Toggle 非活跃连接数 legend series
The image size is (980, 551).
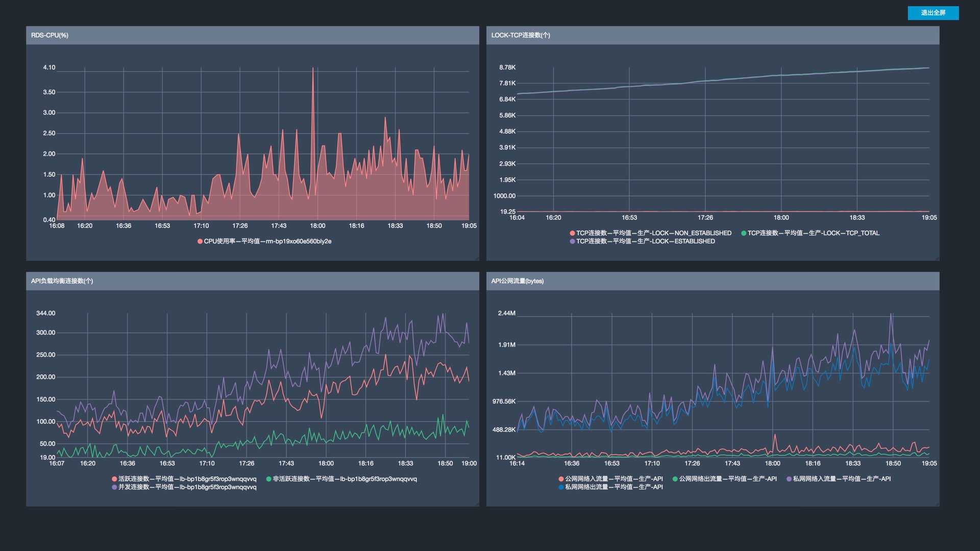pos(341,479)
